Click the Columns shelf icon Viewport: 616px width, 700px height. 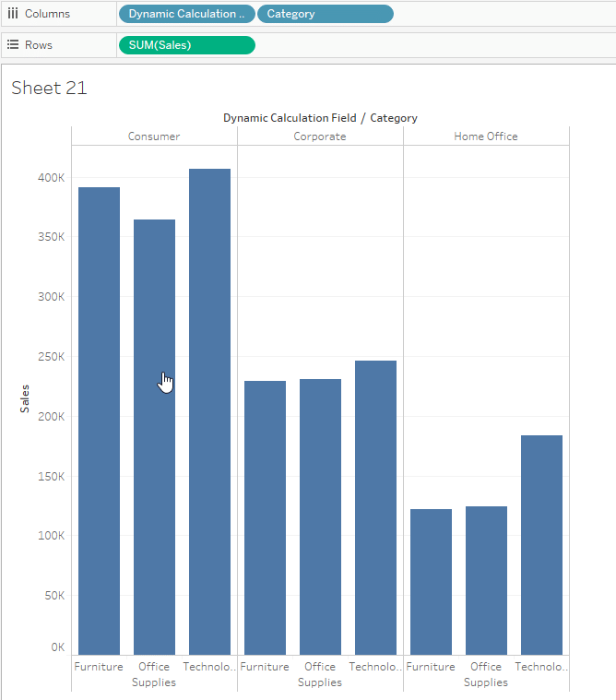[13, 14]
